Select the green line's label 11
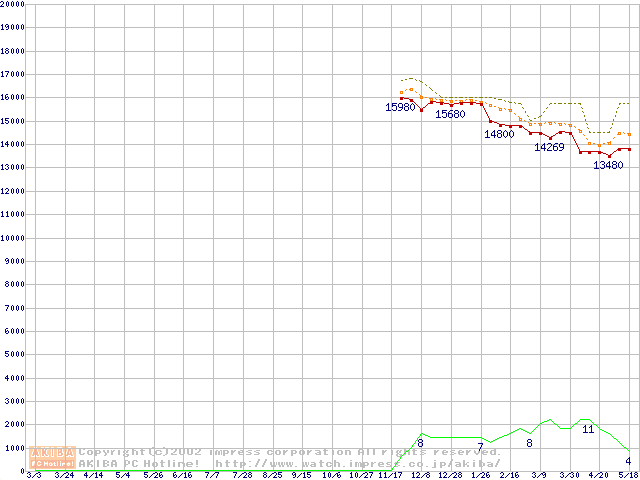 coord(588,429)
